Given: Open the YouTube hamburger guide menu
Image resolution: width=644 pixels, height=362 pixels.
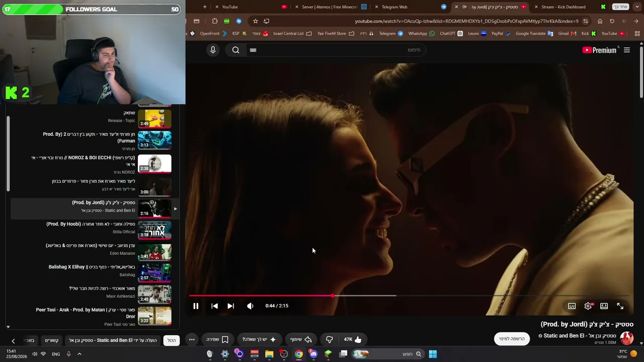Looking at the screenshot, I should click(627, 50).
